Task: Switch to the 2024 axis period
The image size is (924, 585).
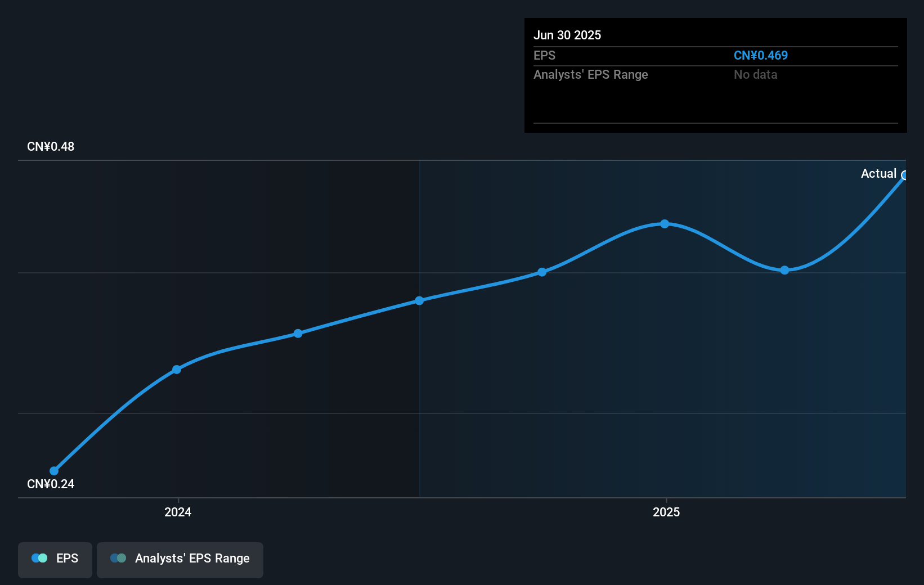Action: tap(177, 512)
